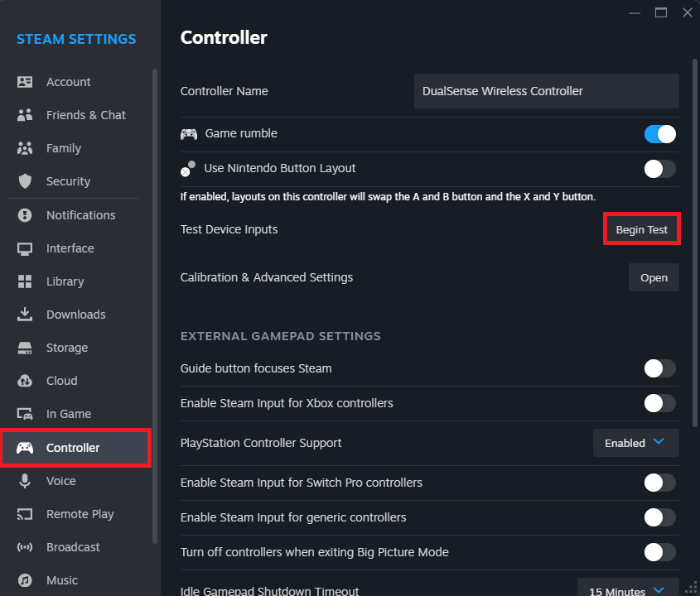Viewport: 700px width, 596px height.
Task: Switch to Remote Play settings
Action: pyautogui.click(x=80, y=514)
